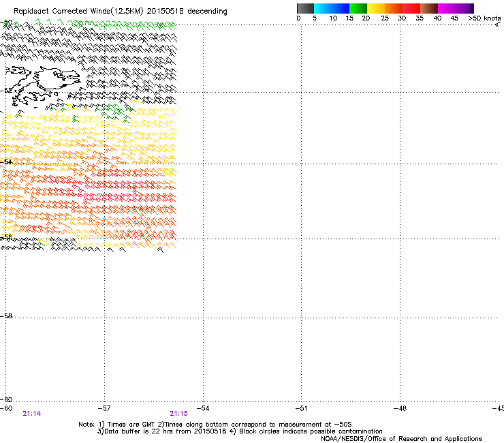Click the -58 latitude axis label
This screenshot has width=504, height=443.
click(6, 316)
